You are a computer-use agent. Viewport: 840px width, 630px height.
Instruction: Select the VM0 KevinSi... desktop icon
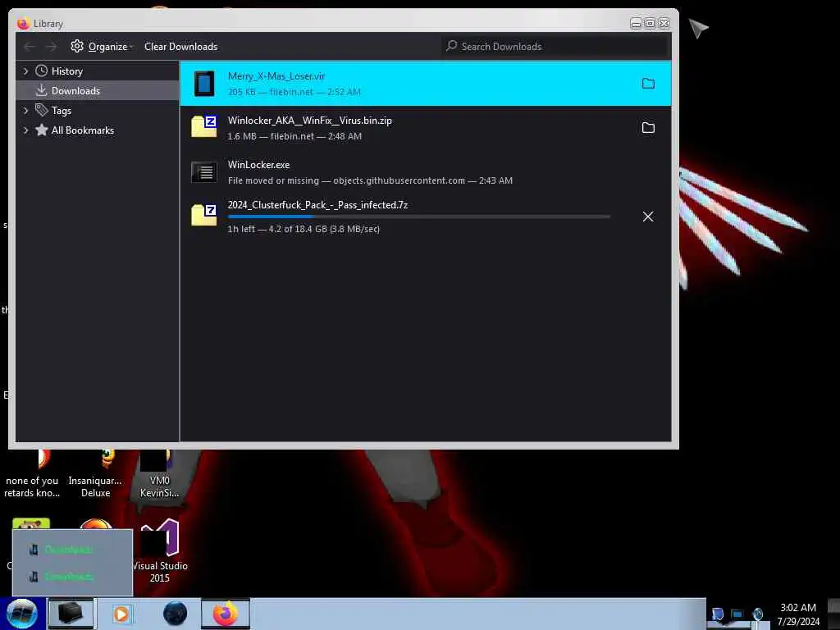point(160,473)
